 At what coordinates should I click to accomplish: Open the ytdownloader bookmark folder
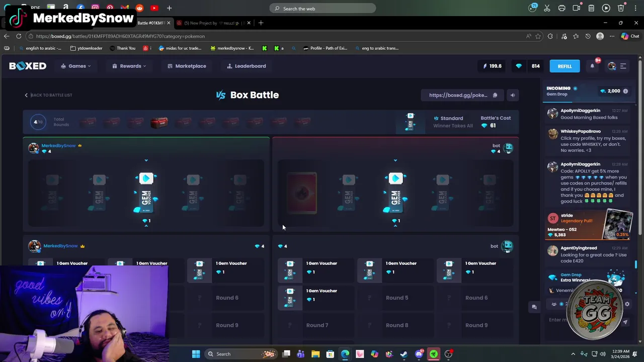click(x=86, y=48)
